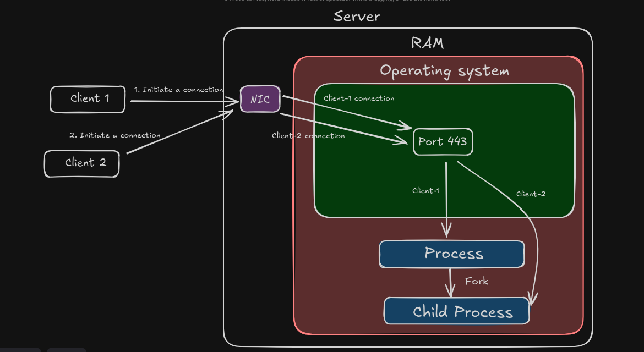Click the Operating system heading text
This screenshot has width=644, height=352.
click(x=444, y=71)
